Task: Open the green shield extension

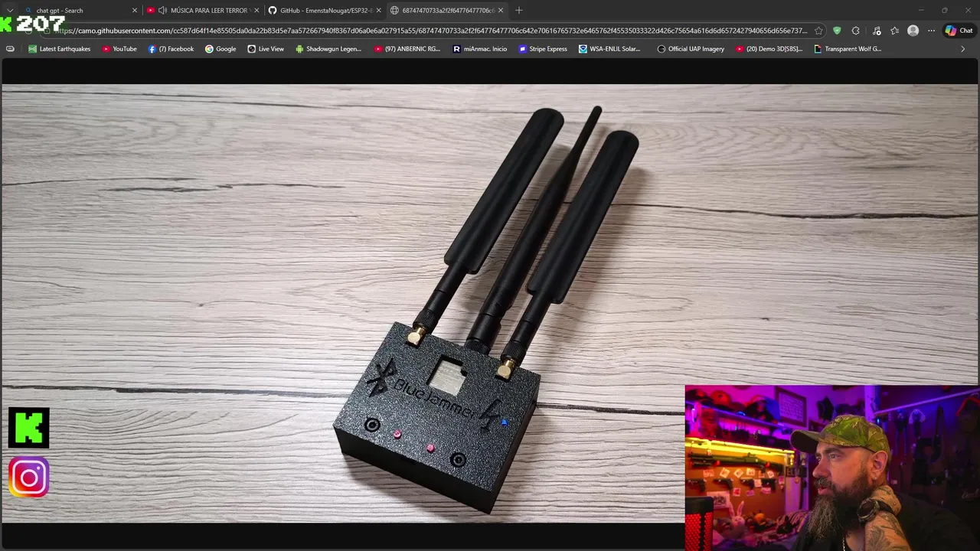Action: click(837, 31)
